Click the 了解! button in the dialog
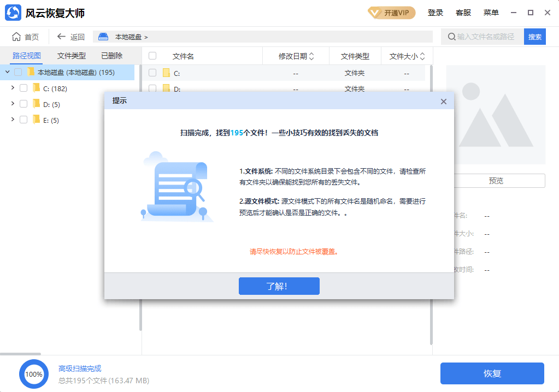This screenshot has width=559, height=392. point(279,286)
